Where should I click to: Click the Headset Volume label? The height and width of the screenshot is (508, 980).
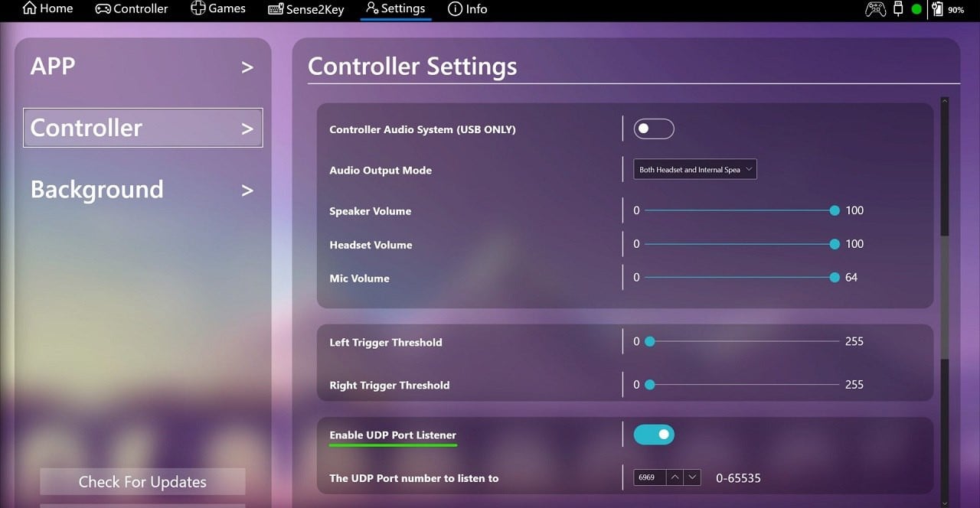coord(371,245)
